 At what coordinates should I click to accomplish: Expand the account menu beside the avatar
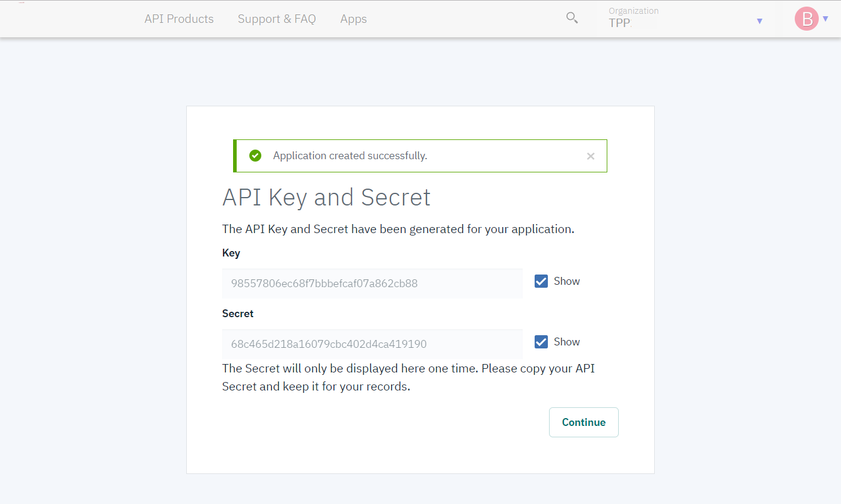tap(825, 19)
